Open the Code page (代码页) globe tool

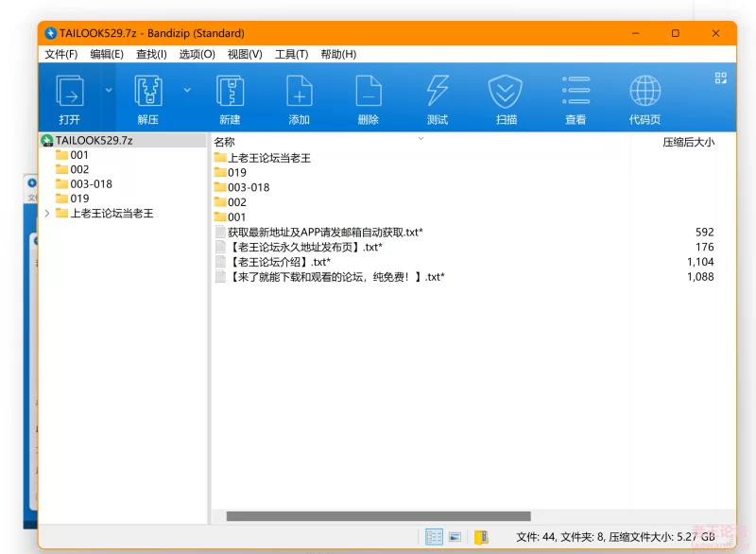click(645, 91)
